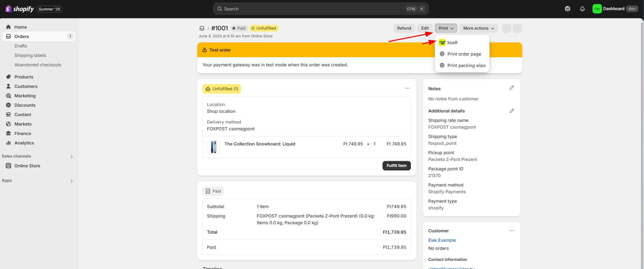
Task: Open the Print dropdown button
Action: 445,28
